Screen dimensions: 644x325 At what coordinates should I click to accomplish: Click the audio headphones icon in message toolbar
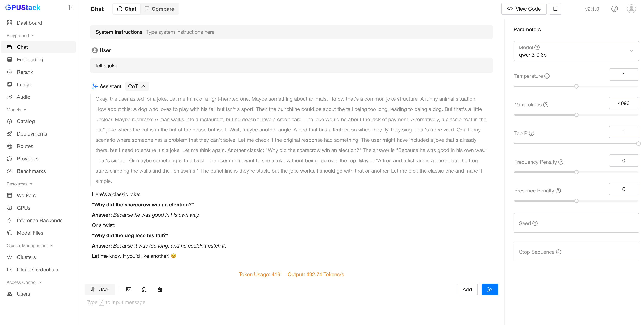[144, 289]
